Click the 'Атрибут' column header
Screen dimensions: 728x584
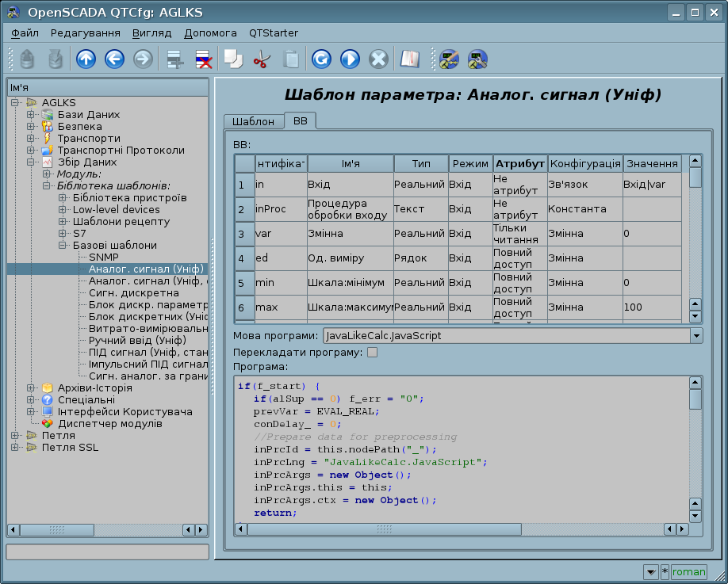(x=519, y=163)
